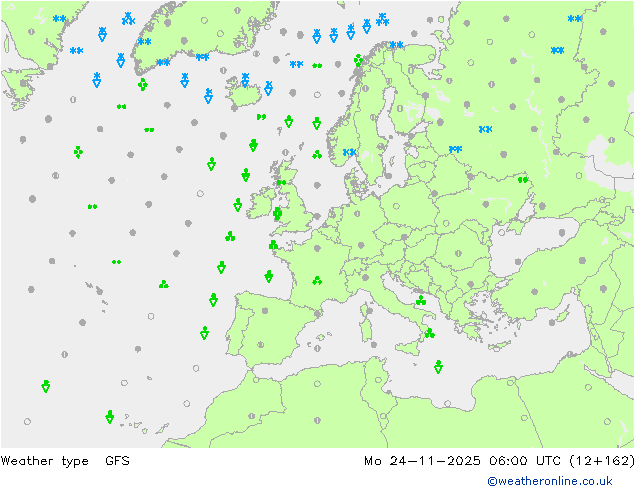Select the green rain symbol over Wales
The height and width of the screenshot is (490, 634).
[277, 213]
